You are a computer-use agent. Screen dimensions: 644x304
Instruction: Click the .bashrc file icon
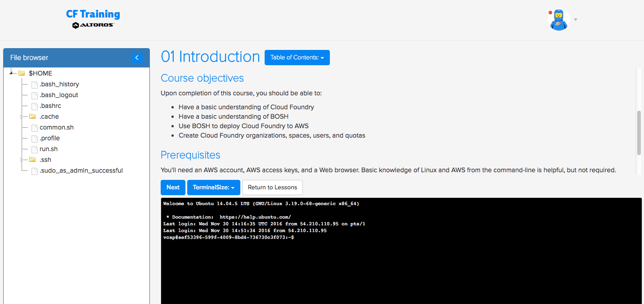[35, 106]
